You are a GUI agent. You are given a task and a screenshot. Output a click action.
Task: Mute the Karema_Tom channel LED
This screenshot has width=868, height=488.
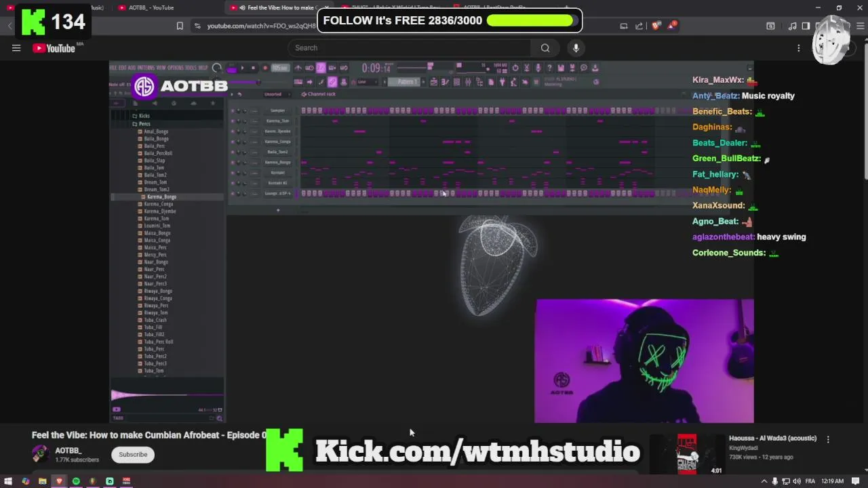pyautogui.click(x=233, y=121)
